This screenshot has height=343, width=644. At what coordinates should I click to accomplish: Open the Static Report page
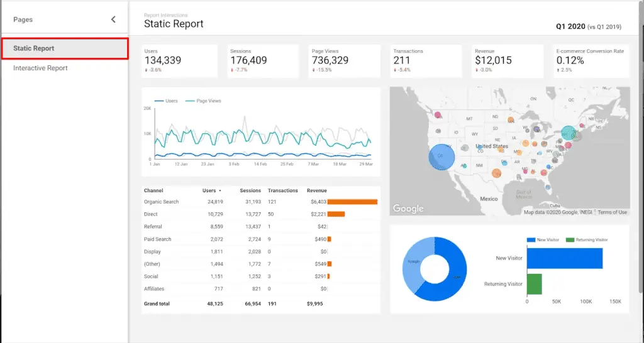pos(64,48)
